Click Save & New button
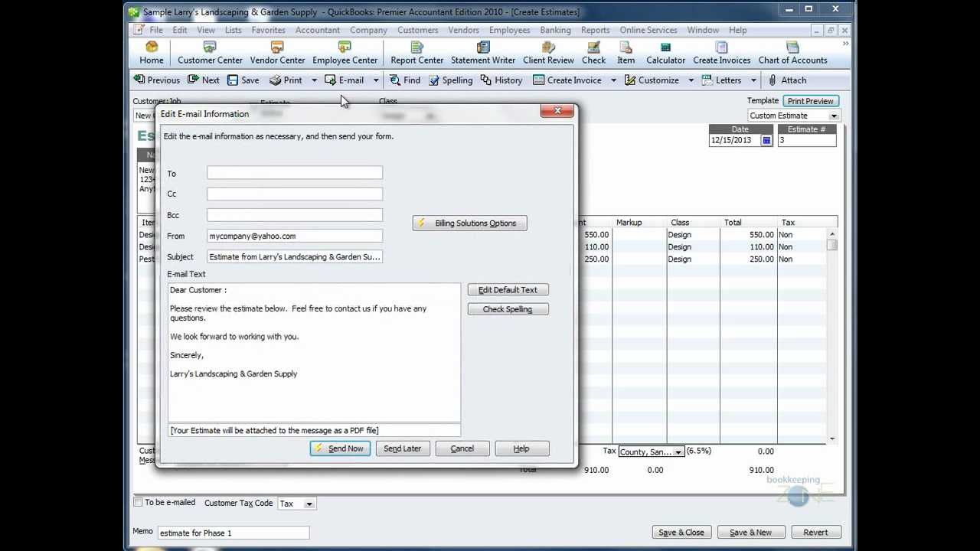The height and width of the screenshot is (551, 980). coord(750,533)
